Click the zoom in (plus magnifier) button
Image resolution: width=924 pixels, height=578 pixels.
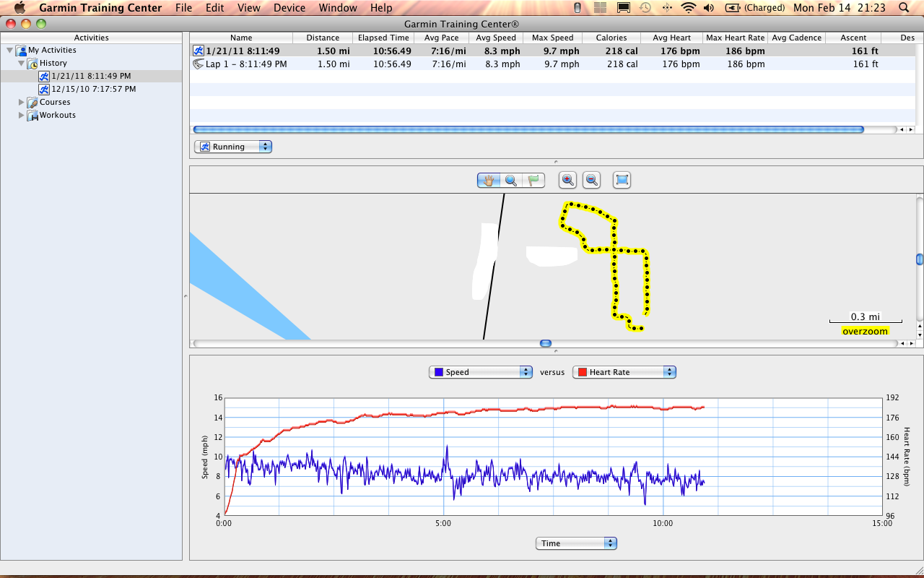(x=568, y=181)
